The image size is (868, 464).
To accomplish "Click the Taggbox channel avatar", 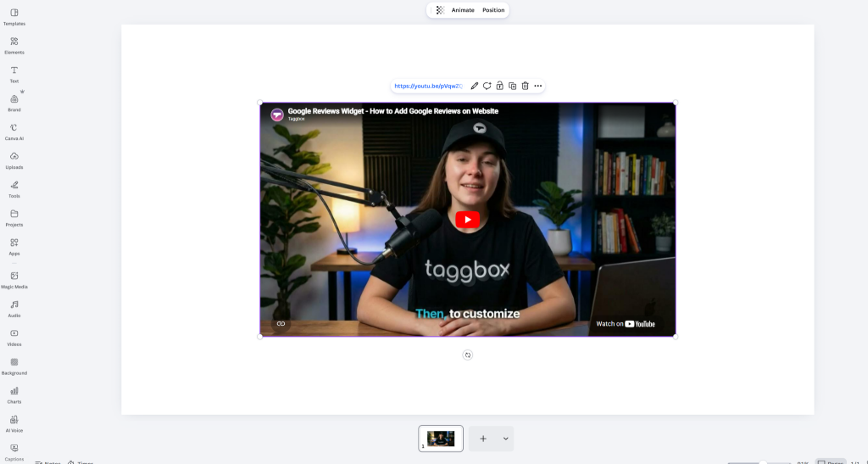I will [x=277, y=115].
